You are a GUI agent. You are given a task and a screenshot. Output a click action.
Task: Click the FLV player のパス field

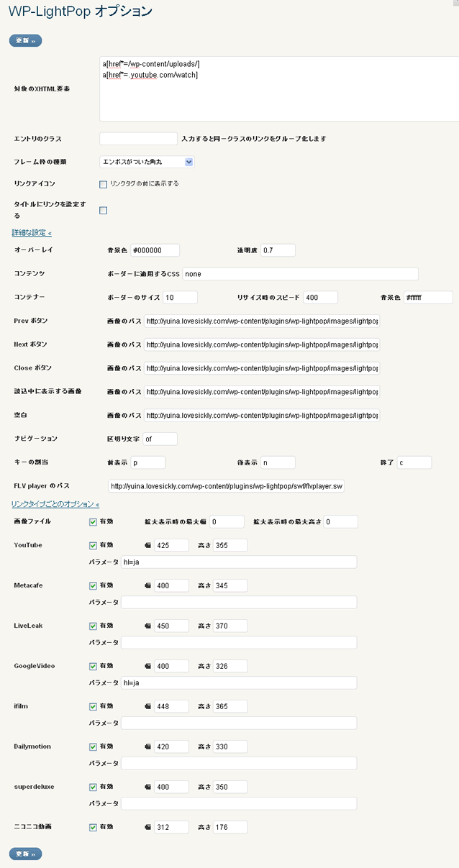[x=226, y=486]
